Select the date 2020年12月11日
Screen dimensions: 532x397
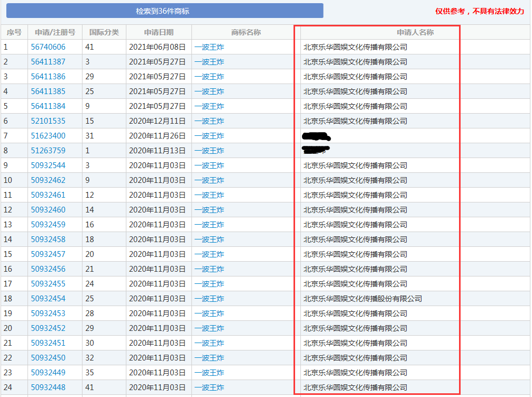coord(158,121)
